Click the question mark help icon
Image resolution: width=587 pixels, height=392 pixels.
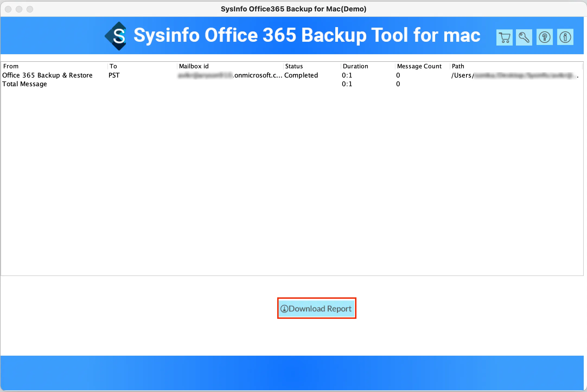pos(544,37)
